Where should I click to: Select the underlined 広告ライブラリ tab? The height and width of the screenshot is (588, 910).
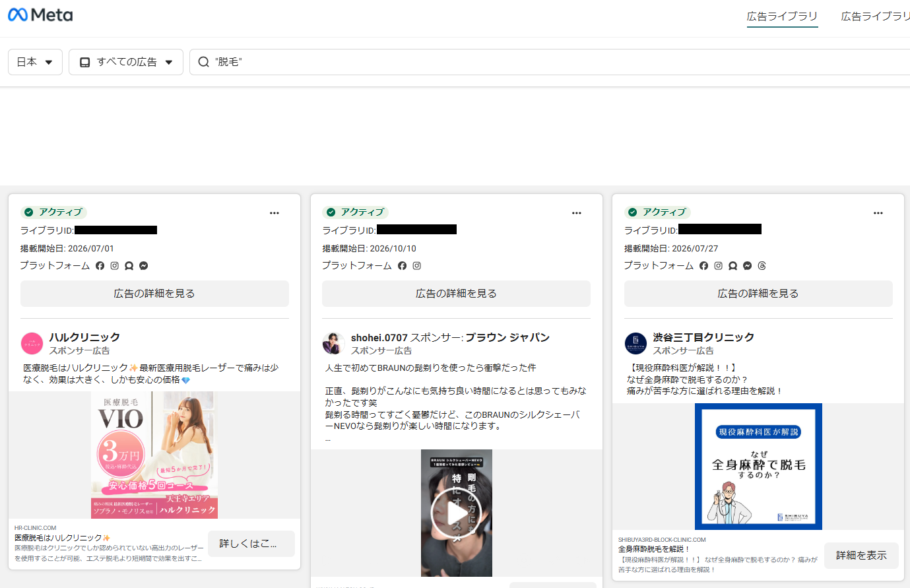[782, 16]
